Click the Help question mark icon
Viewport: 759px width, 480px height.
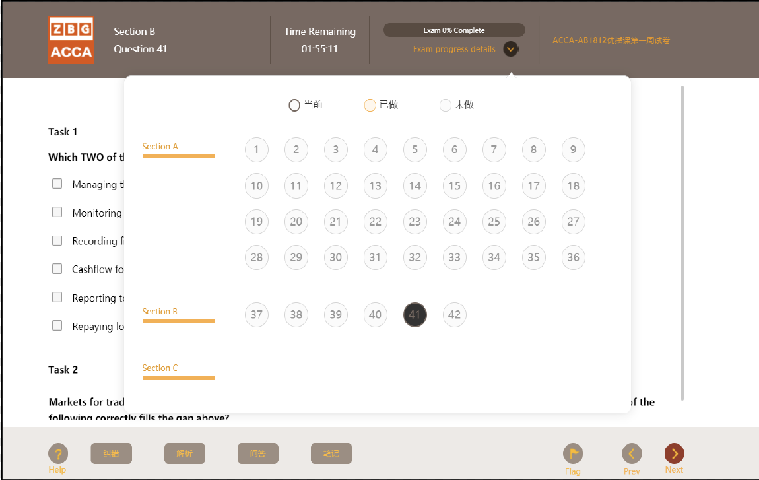[x=59, y=453]
